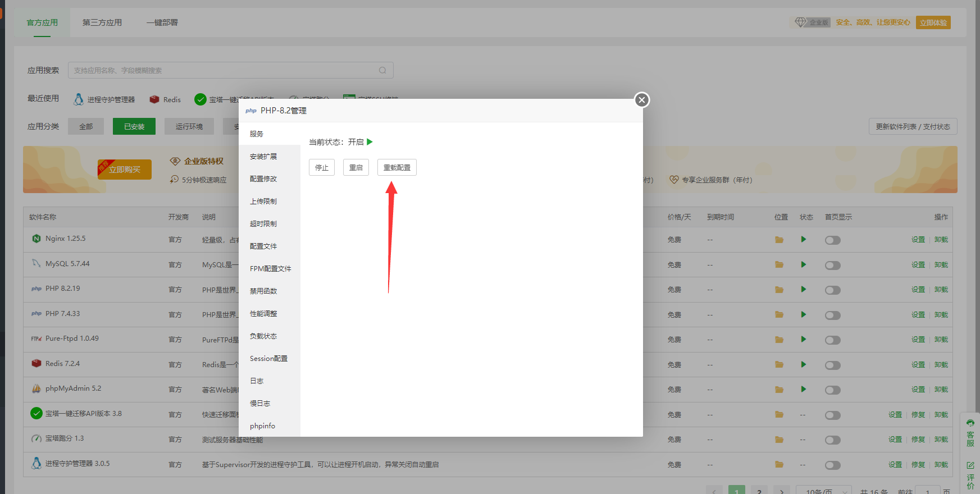Click the 立即体验 button
980x494 pixels.
tap(933, 22)
